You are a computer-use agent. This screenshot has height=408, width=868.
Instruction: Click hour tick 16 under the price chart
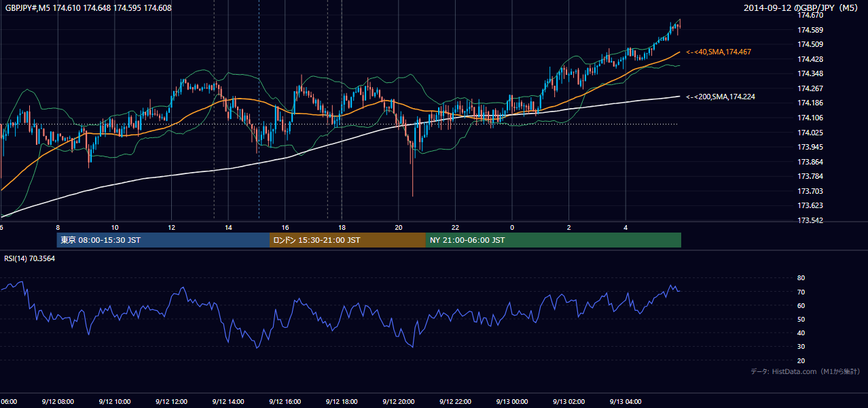(x=285, y=227)
